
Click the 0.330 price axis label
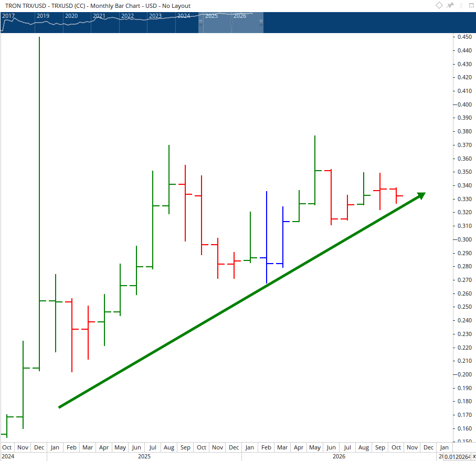(464, 199)
